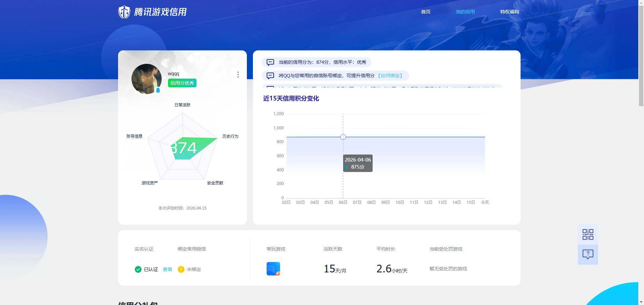The height and width of the screenshot is (305, 644).
Task: Click the green verified icon beside 已认证
Action: 138,269
